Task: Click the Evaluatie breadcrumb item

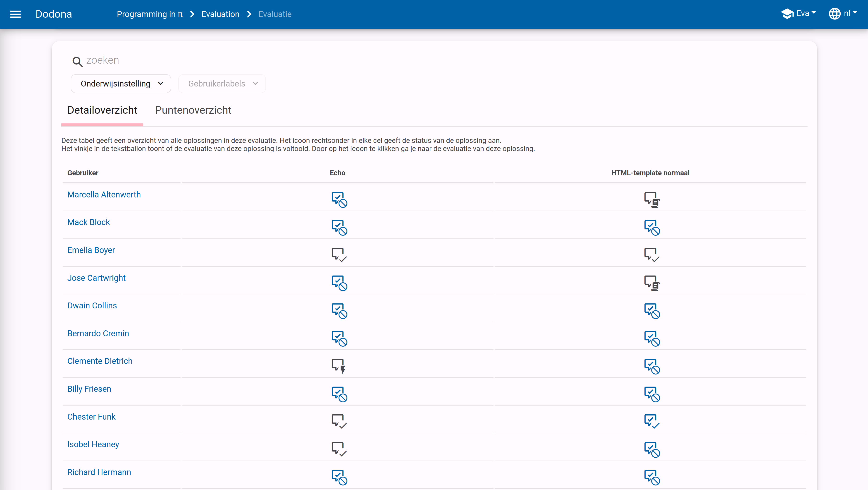Action: coord(275,14)
